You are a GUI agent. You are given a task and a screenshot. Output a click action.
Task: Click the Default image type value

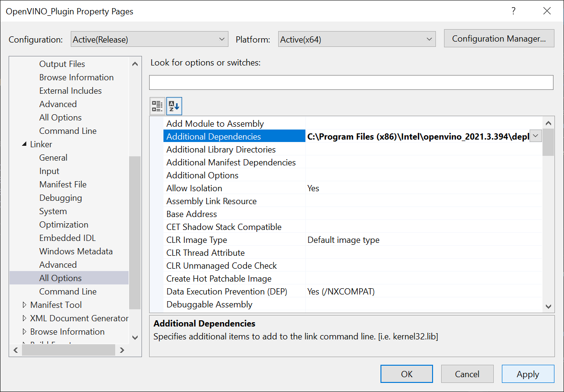click(343, 240)
